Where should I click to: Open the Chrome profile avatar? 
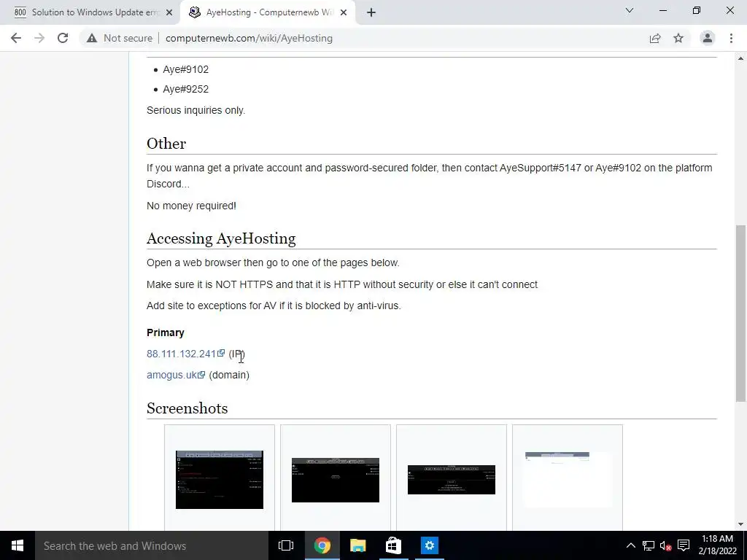(708, 38)
